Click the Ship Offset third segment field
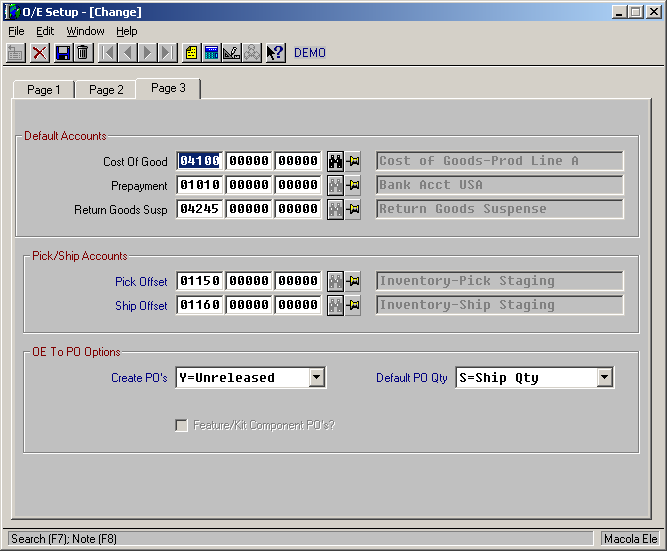The image size is (667, 551). (297, 305)
